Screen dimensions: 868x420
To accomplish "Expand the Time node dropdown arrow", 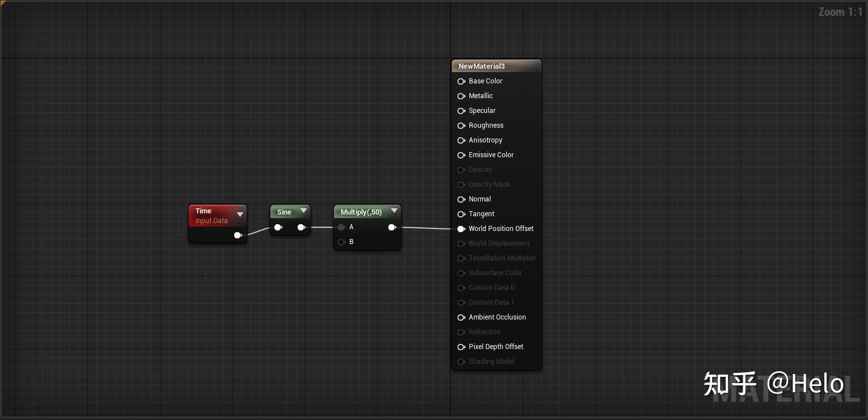I will (x=240, y=215).
